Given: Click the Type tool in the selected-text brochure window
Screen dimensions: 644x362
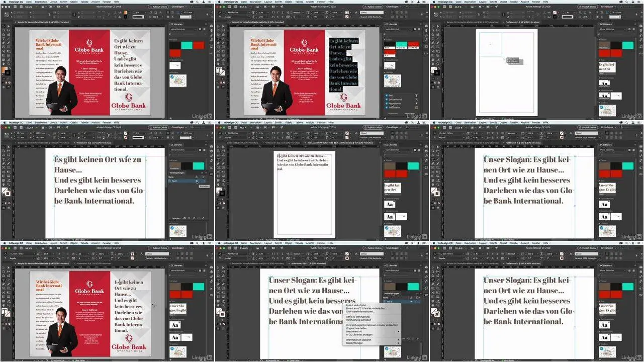Looking at the screenshot, I should [x=218, y=39].
